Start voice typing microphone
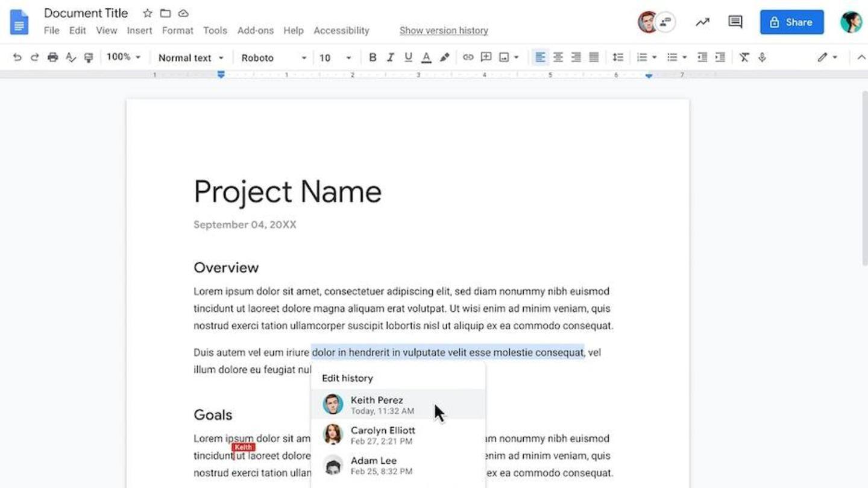Image resolution: width=868 pixels, height=488 pixels. (x=762, y=57)
